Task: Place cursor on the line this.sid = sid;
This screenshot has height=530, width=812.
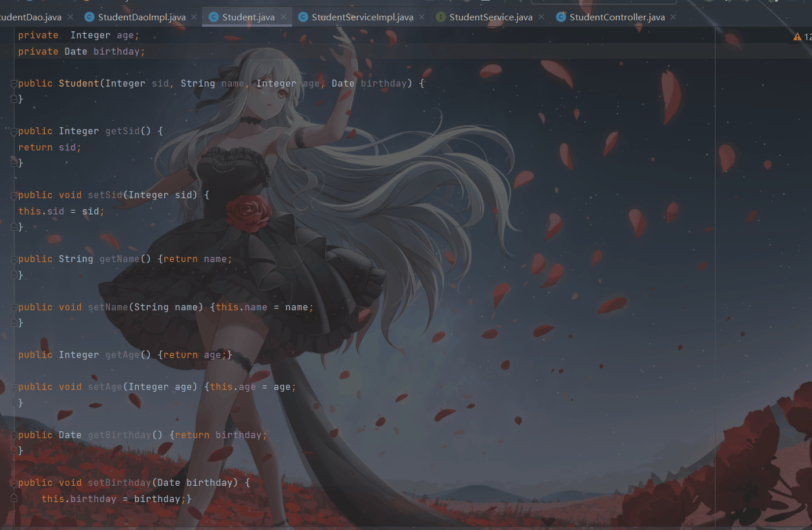Action: point(60,211)
